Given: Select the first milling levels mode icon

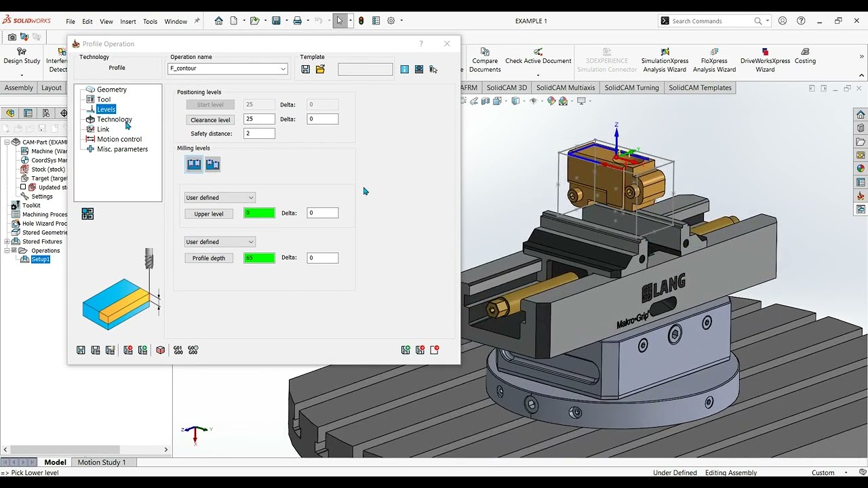Looking at the screenshot, I should pos(194,164).
